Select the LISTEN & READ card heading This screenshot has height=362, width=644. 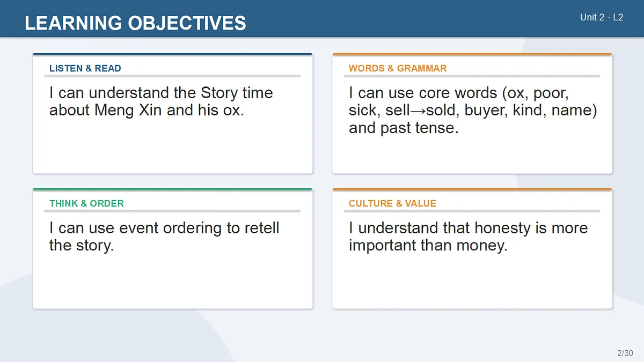(x=85, y=68)
